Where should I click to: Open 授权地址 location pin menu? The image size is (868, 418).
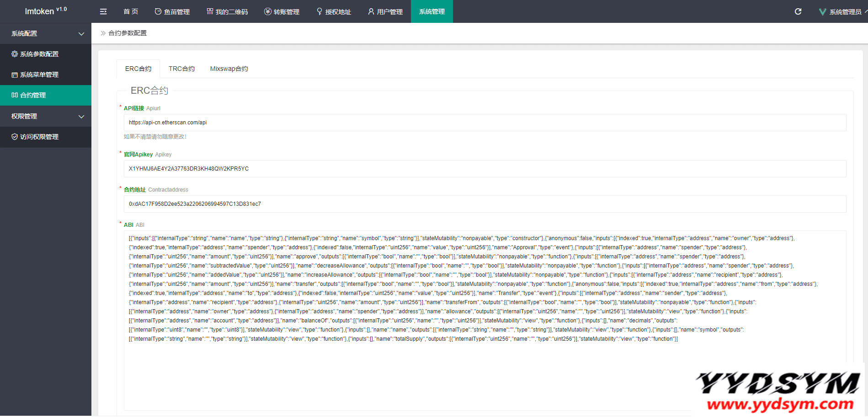click(334, 11)
